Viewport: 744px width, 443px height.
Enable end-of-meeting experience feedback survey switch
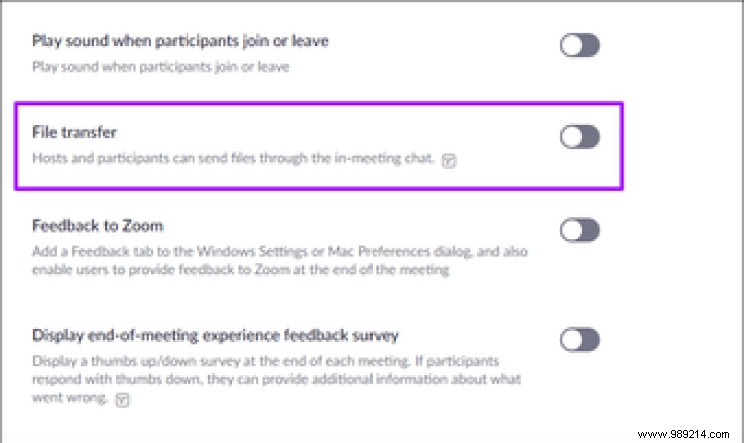coord(579,340)
